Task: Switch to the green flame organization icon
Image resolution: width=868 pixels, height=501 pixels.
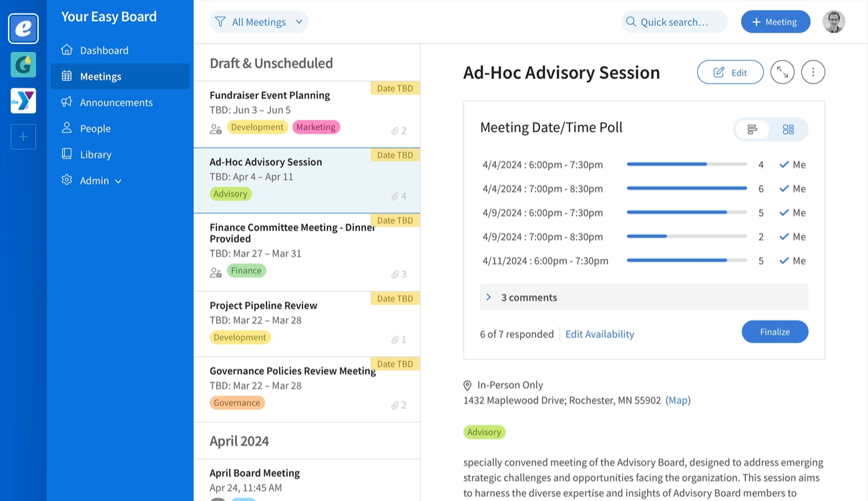Action: [x=23, y=65]
